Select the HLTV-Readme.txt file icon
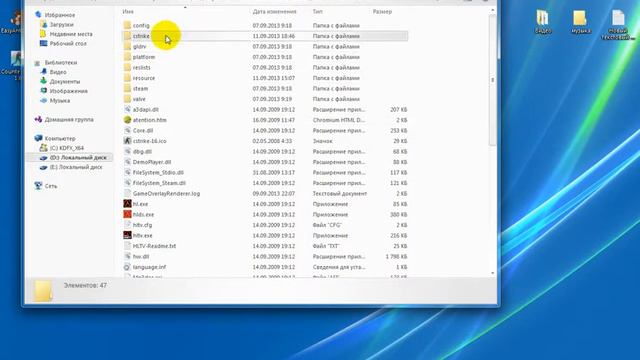Image resolution: width=640 pixels, height=360 pixels. click(127, 246)
